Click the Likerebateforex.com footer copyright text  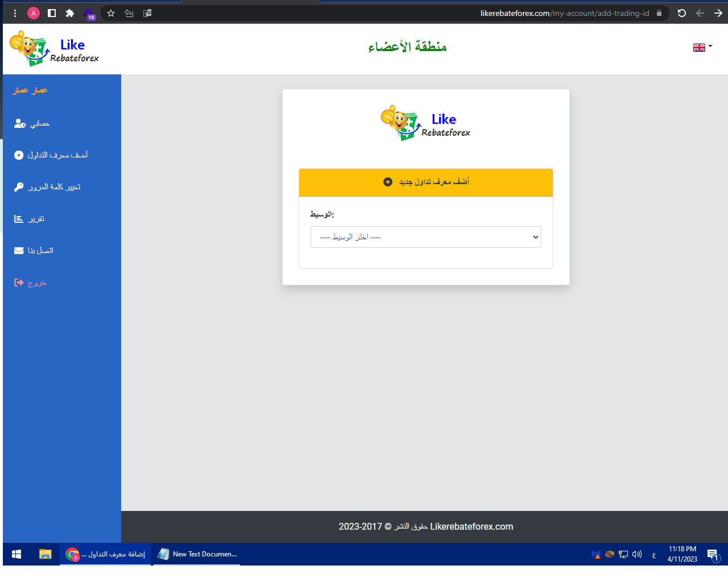[426, 527]
